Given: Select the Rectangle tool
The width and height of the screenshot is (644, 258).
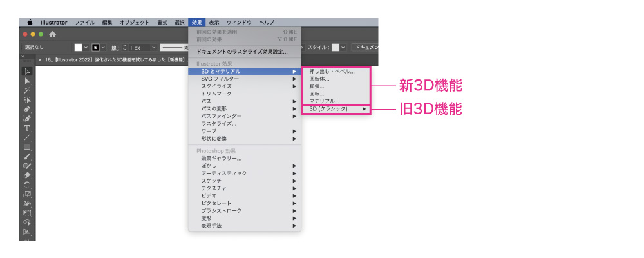Looking at the screenshot, I should (27, 147).
